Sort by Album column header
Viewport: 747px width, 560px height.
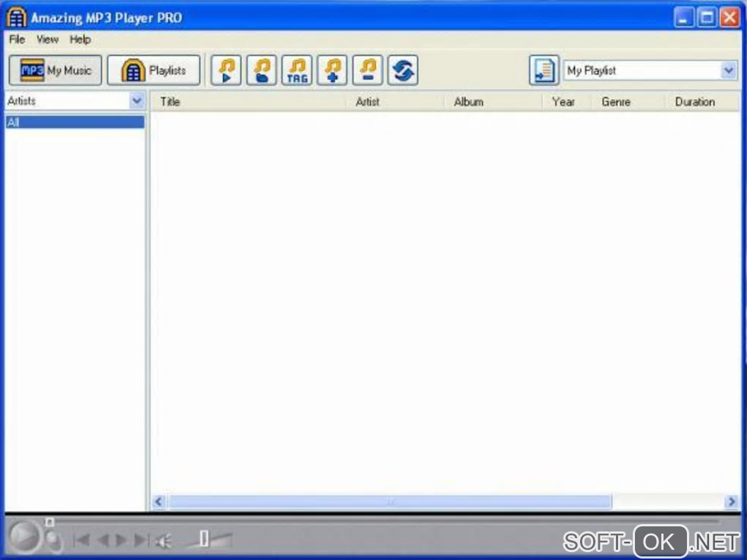[x=494, y=102]
